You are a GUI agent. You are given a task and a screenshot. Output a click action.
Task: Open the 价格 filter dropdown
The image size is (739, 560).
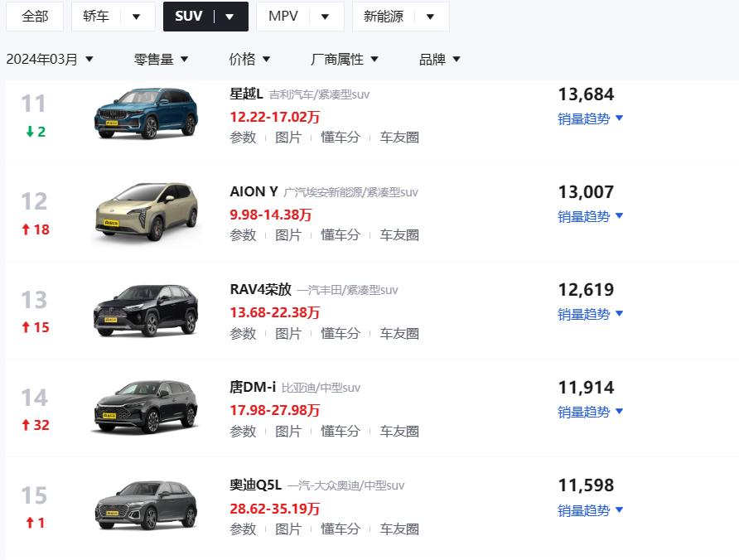249,60
